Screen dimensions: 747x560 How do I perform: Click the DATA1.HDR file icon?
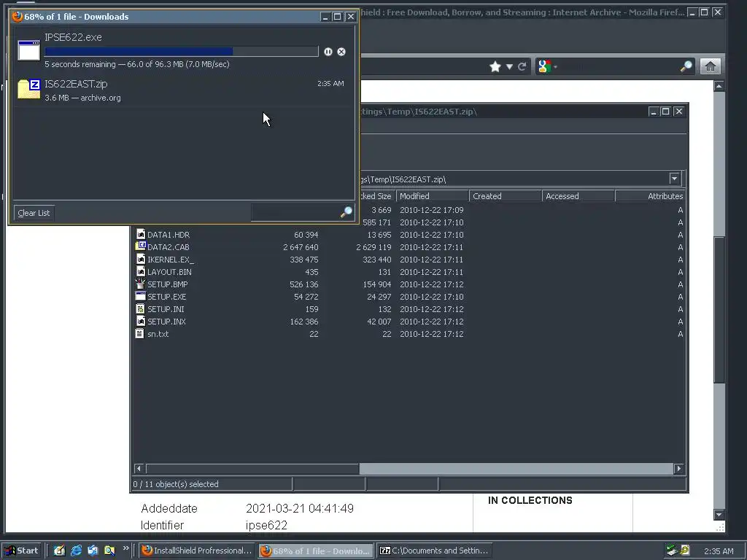tap(141, 234)
